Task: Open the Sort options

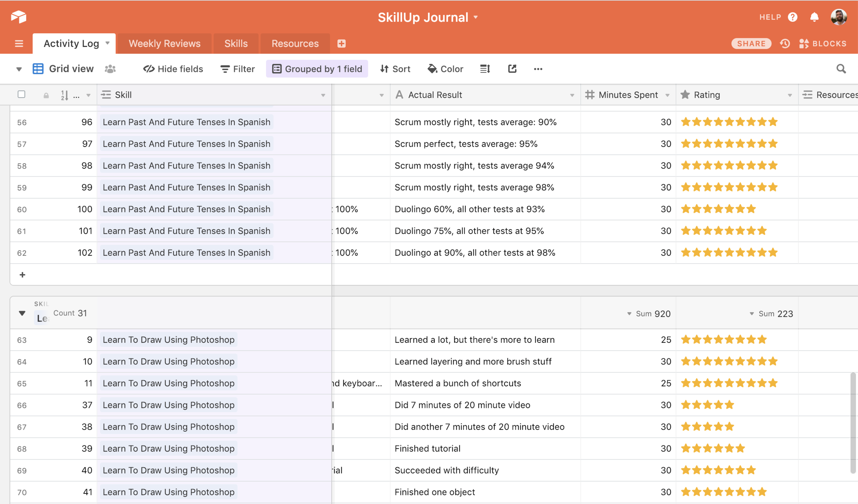Action: click(395, 69)
